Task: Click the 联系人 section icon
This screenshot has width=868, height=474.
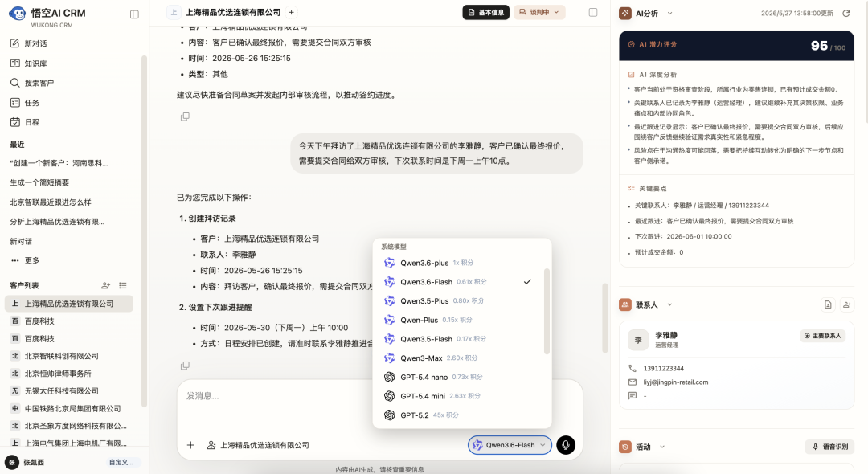Action: point(625,304)
